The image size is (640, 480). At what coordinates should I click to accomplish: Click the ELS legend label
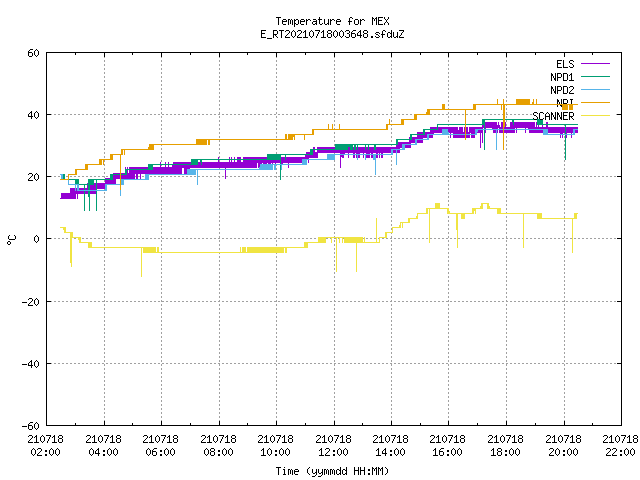coord(565,64)
